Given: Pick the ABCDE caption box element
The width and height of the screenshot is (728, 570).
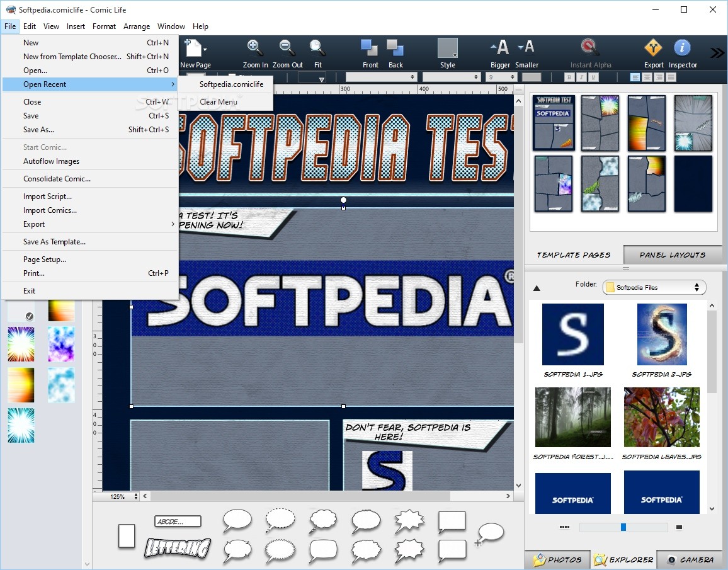Looking at the screenshot, I should 178,522.
